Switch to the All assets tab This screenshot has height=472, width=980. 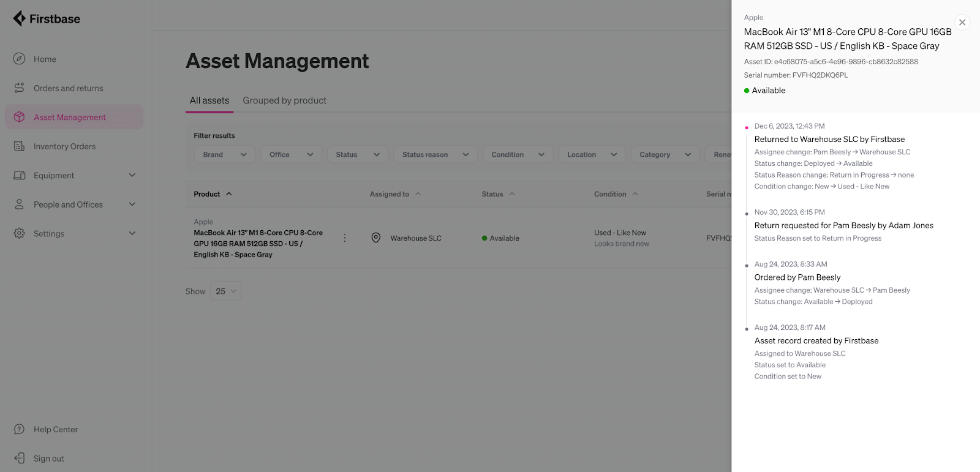(x=209, y=100)
